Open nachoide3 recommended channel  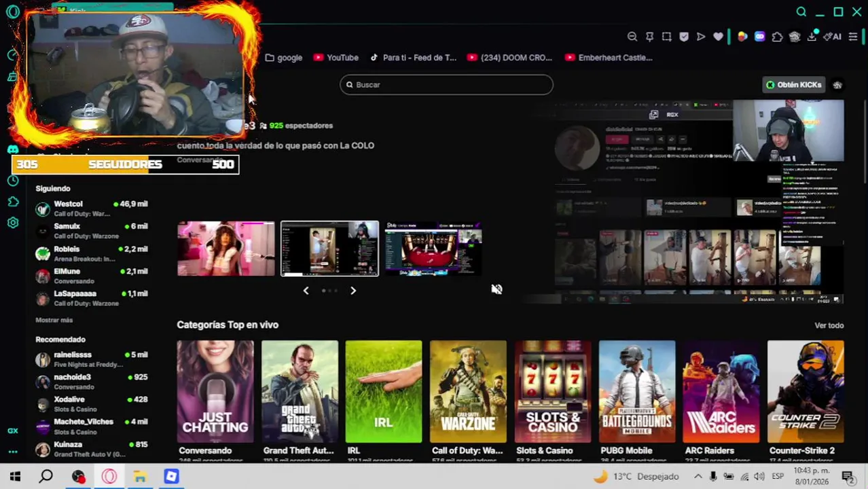[92, 382]
